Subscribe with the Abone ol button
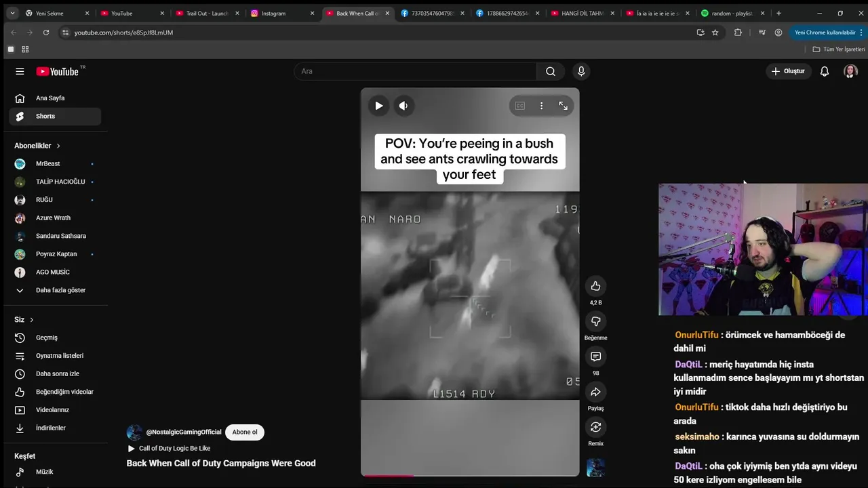 point(245,432)
